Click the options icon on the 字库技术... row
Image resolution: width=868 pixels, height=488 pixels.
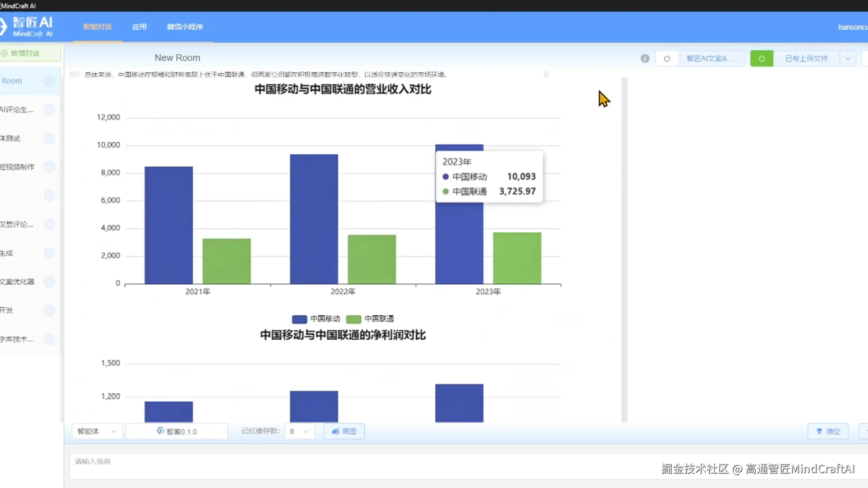click(49, 339)
